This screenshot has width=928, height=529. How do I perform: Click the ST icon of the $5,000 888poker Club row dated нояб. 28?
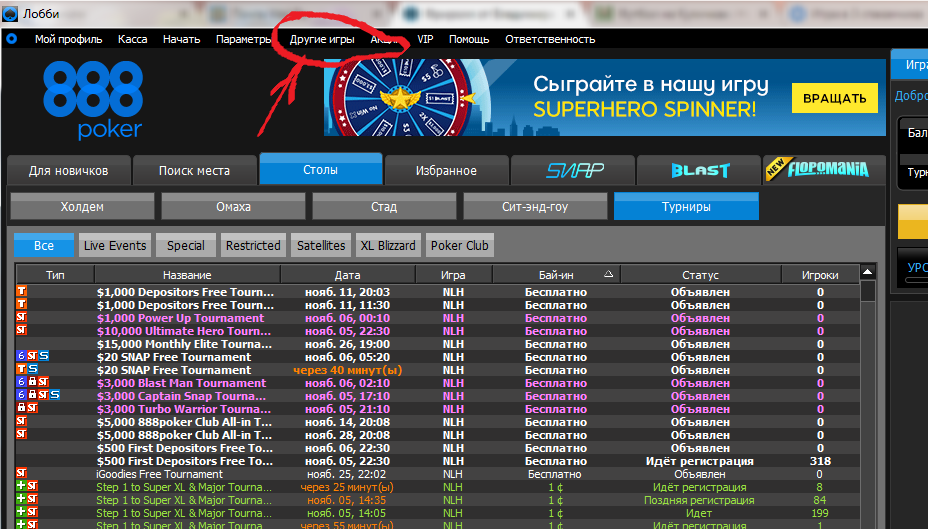pyautogui.click(x=21, y=434)
